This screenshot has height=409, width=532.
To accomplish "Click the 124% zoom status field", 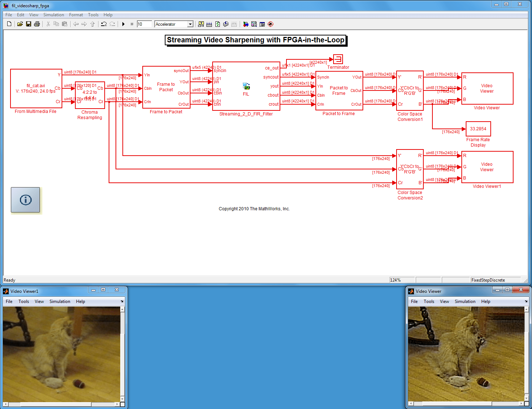I will point(402,280).
